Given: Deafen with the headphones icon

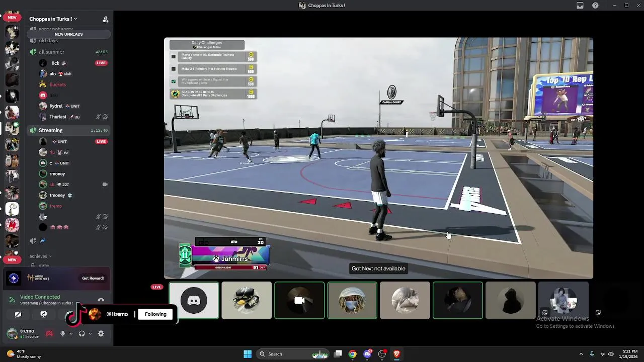Looking at the screenshot, I should [82, 333].
